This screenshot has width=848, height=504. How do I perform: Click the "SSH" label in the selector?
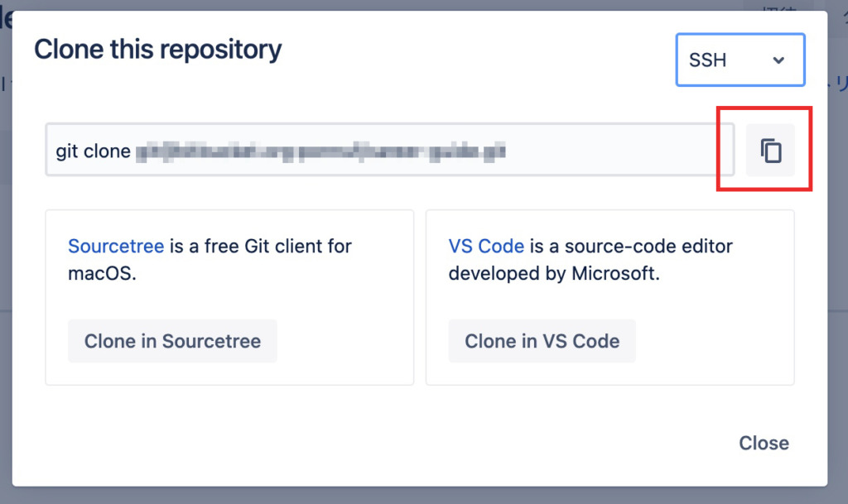coord(707,60)
